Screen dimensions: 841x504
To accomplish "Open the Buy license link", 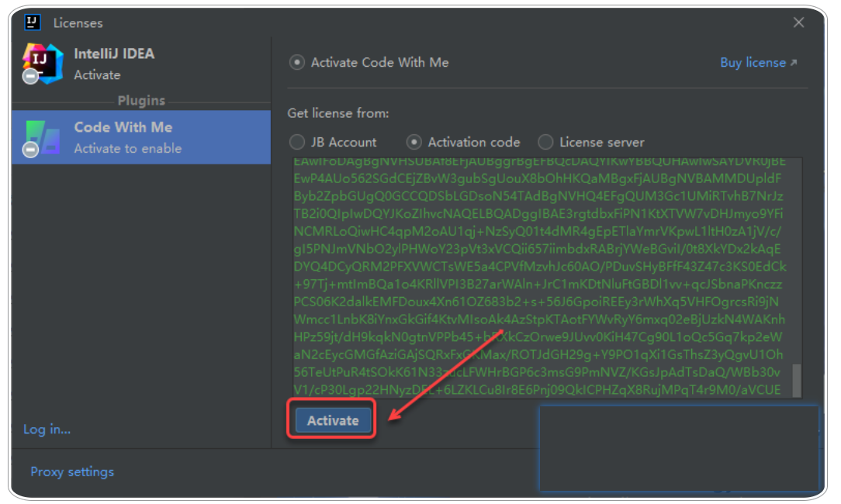I will click(x=759, y=63).
